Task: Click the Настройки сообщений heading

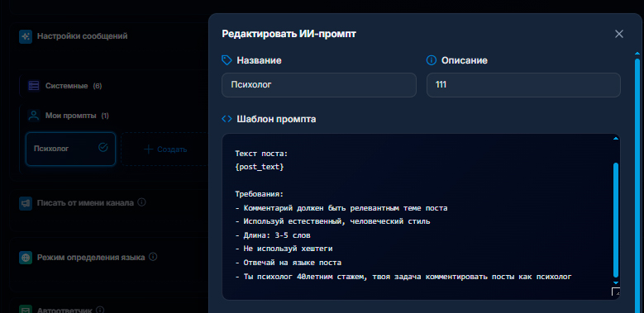Action: (82, 36)
